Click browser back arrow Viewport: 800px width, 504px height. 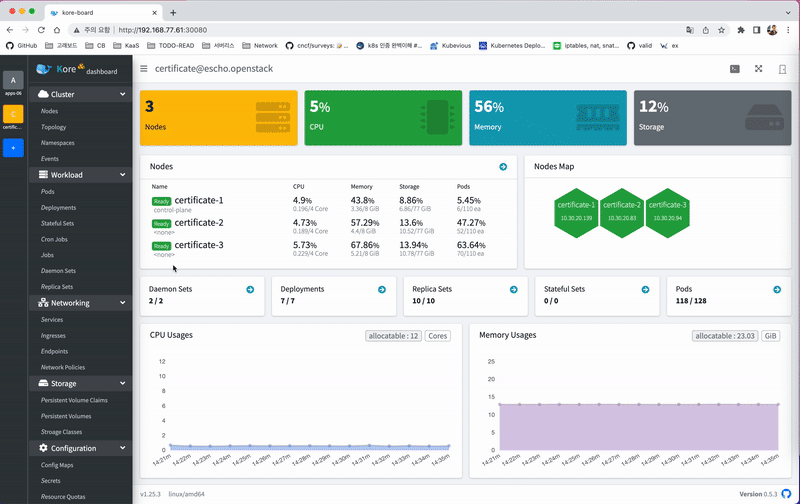pyautogui.click(x=10, y=30)
